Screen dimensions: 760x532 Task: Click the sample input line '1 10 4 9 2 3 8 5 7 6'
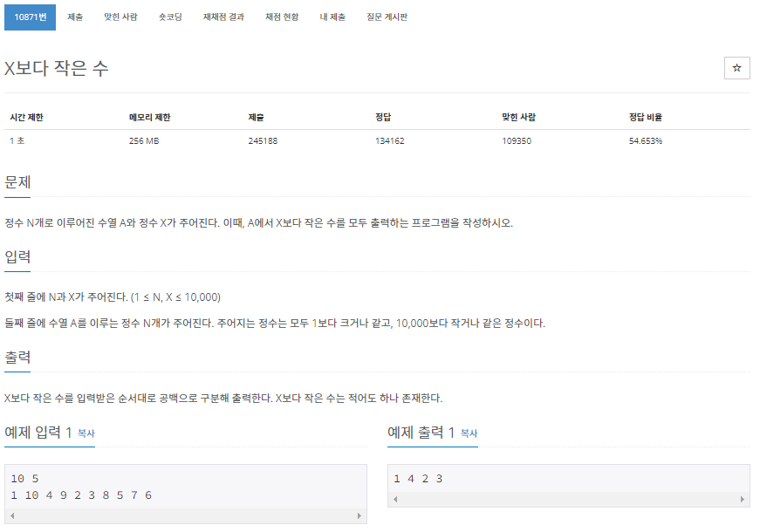click(81, 495)
